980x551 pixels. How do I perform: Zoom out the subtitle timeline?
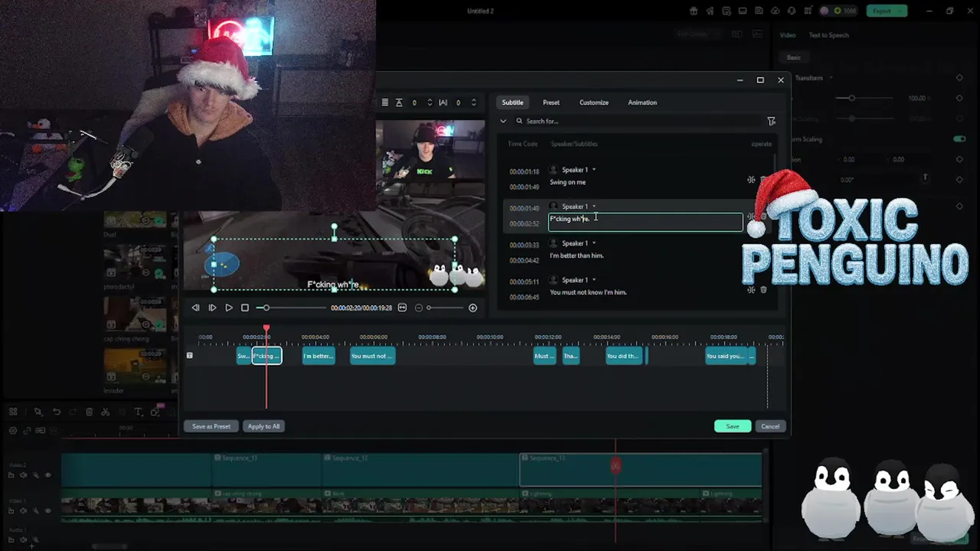coord(419,308)
